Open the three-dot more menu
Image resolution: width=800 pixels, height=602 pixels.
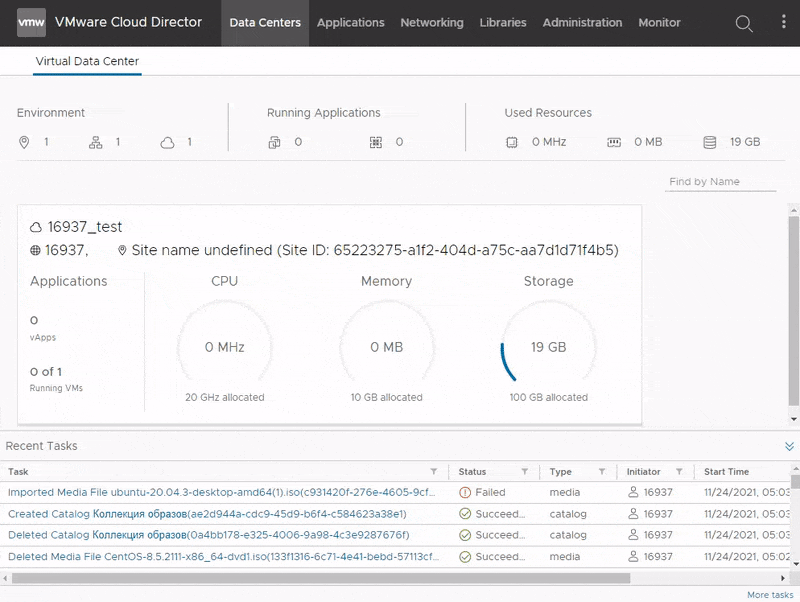pos(784,21)
